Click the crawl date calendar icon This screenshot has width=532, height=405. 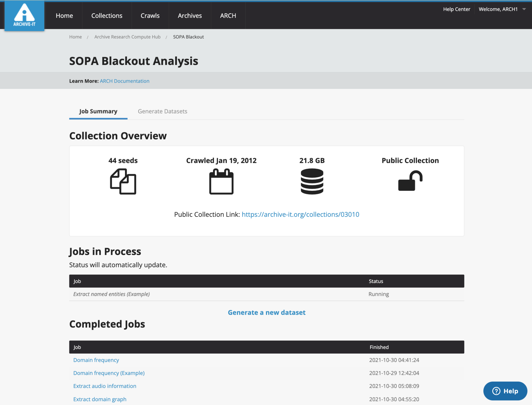coord(221,181)
